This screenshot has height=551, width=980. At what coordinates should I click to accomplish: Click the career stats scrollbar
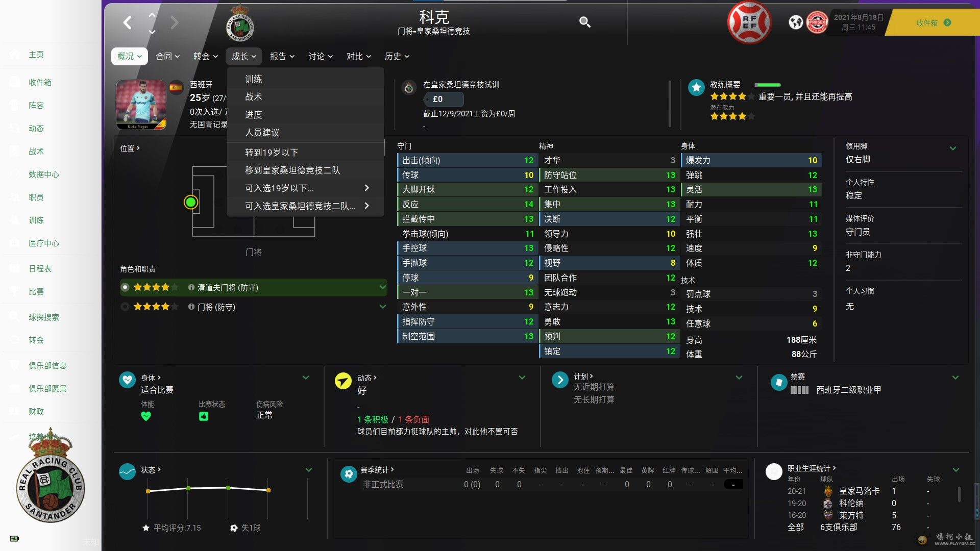[959, 494]
